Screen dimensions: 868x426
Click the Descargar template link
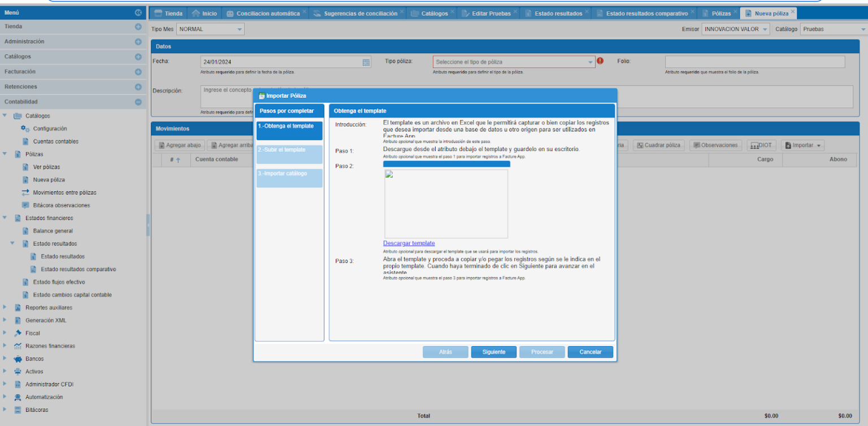coord(409,243)
